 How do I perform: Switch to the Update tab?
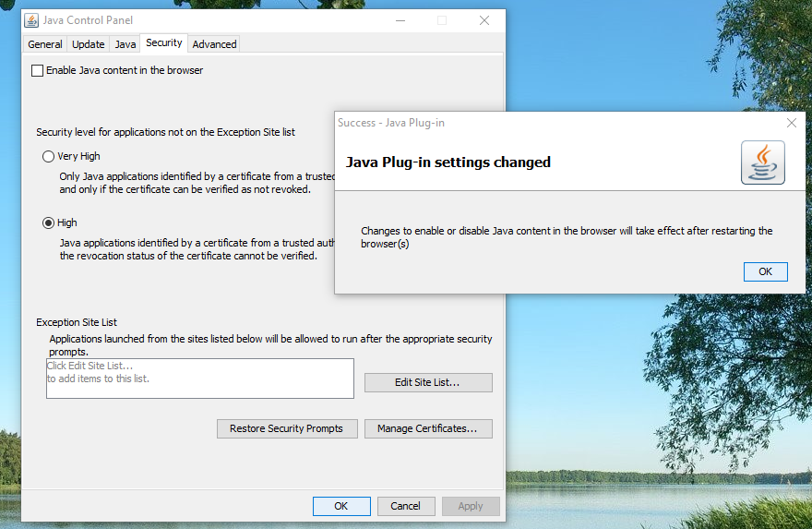click(x=88, y=44)
